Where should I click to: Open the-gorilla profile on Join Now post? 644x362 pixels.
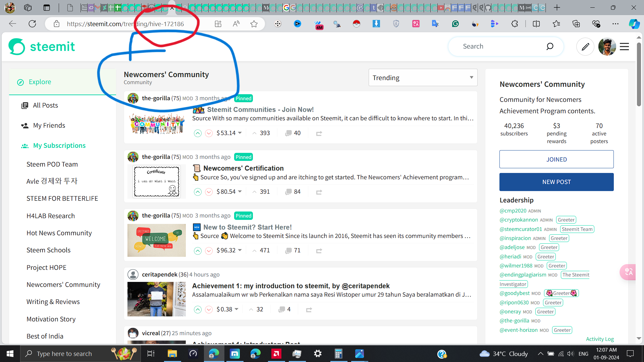point(156,98)
